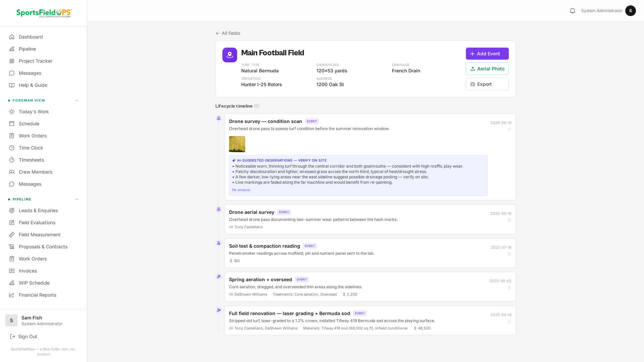Viewport: 644px width, 362px height.
Task: Click trash icon on Drone aerial survey
Action: click(509, 220)
